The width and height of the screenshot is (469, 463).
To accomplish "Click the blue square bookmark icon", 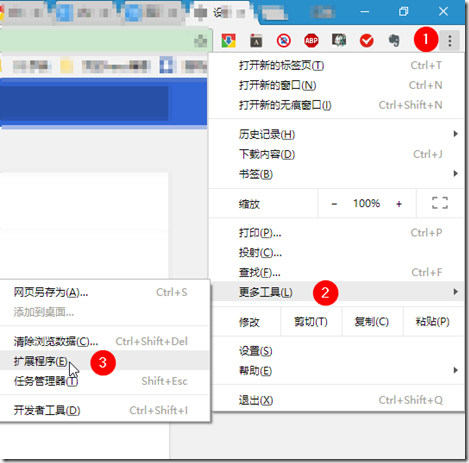I will pyautogui.click(x=166, y=65).
